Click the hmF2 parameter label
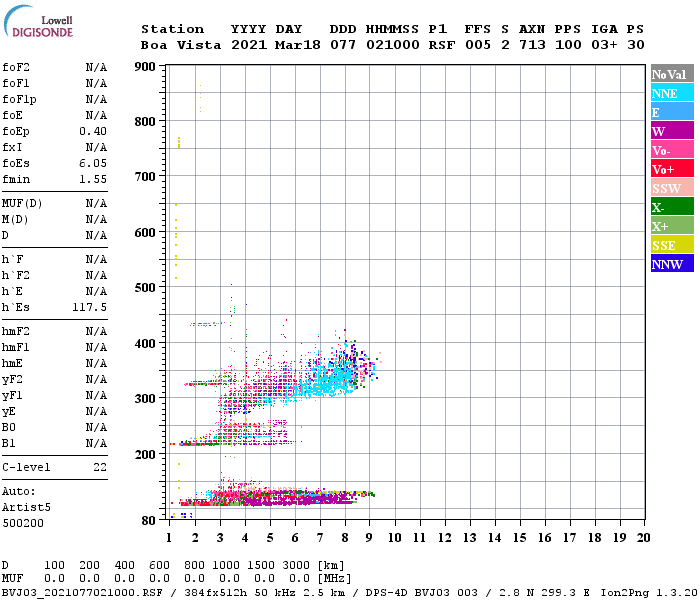Viewport: 700px width, 600px height. pos(16,332)
